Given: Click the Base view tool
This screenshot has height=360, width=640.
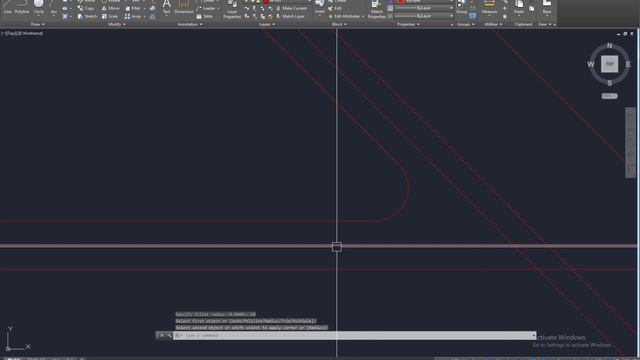Looking at the screenshot, I should (x=547, y=7).
